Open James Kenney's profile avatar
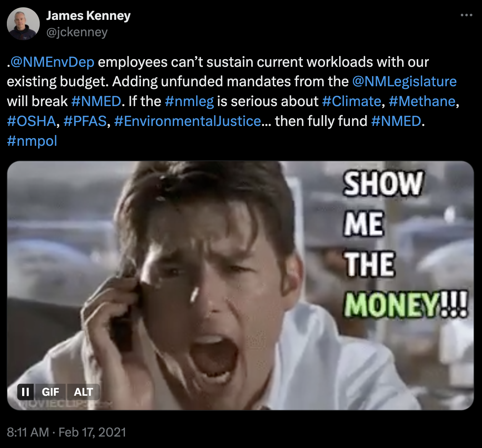 coord(23,23)
